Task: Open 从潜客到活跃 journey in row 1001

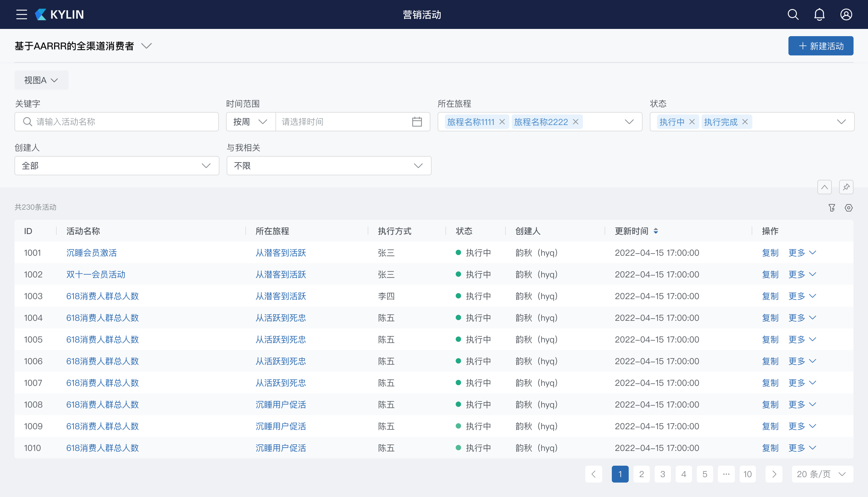Action: point(281,253)
